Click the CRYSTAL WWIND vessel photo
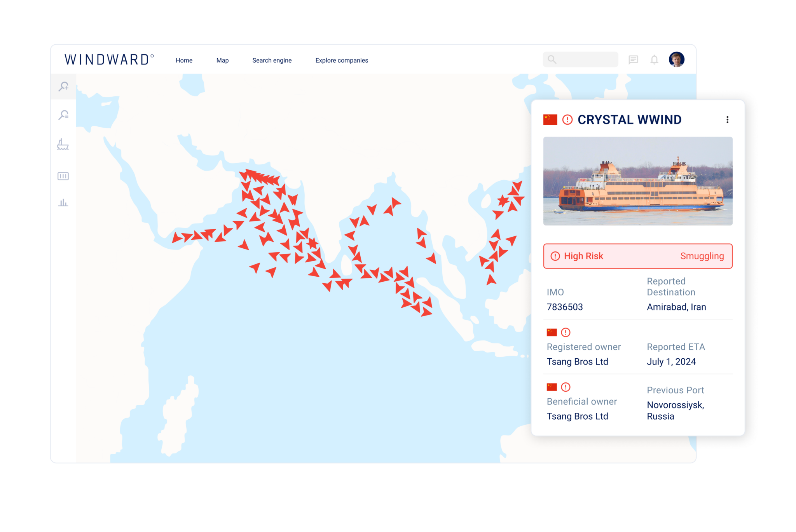The image size is (796, 532). (637, 181)
